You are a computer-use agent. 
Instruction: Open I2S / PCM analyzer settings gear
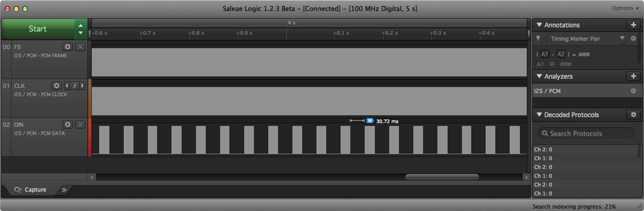coord(633,91)
